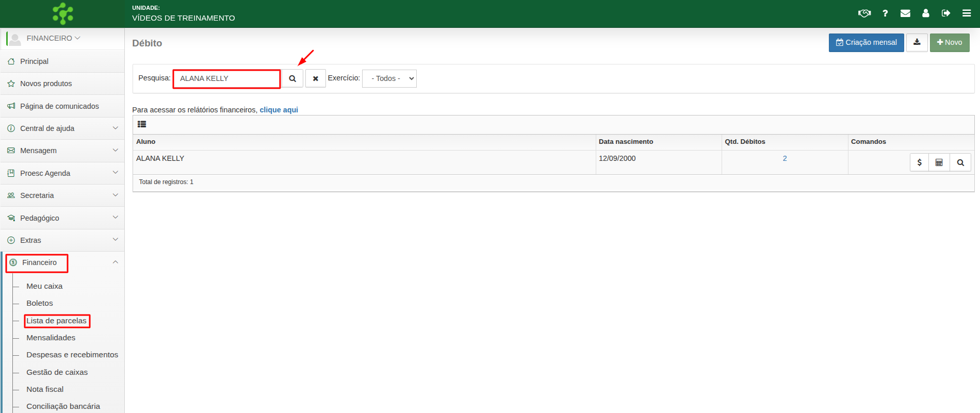Click the download icon button next to Novo

(917, 42)
